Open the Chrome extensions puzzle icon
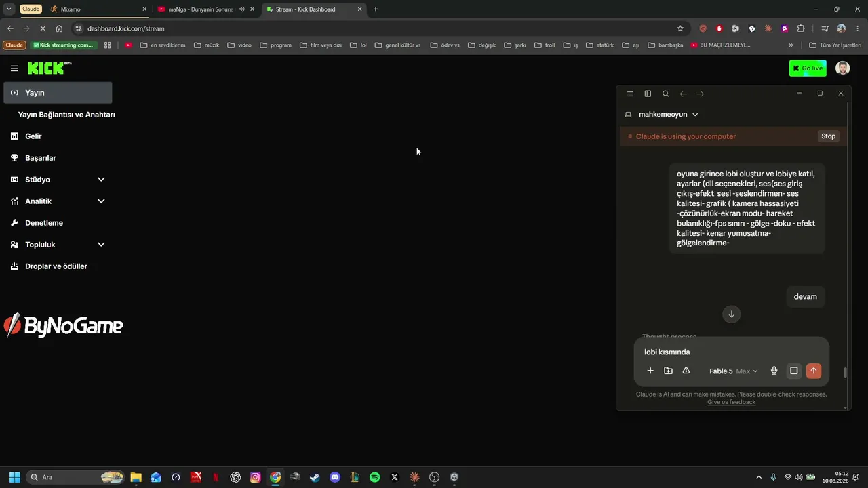 801,28
